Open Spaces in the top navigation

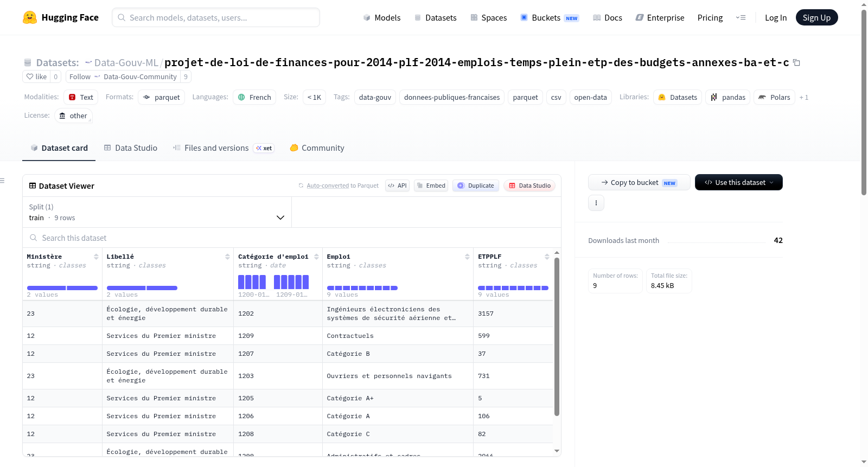(x=488, y=17)
